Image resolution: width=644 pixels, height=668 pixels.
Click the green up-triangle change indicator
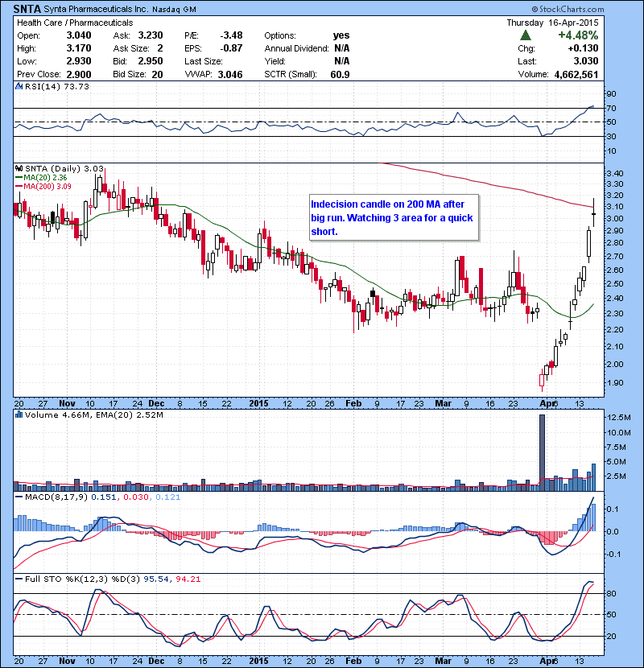point(526,35)
